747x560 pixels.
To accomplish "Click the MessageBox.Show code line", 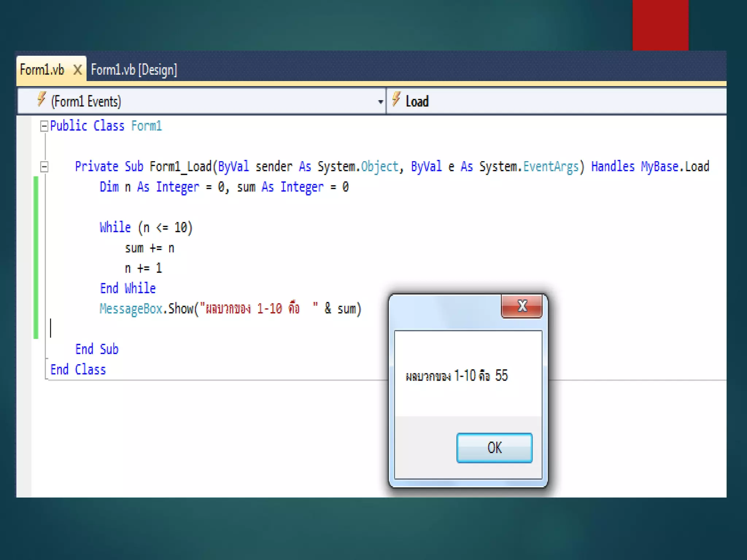I will [x=230, y=309].
